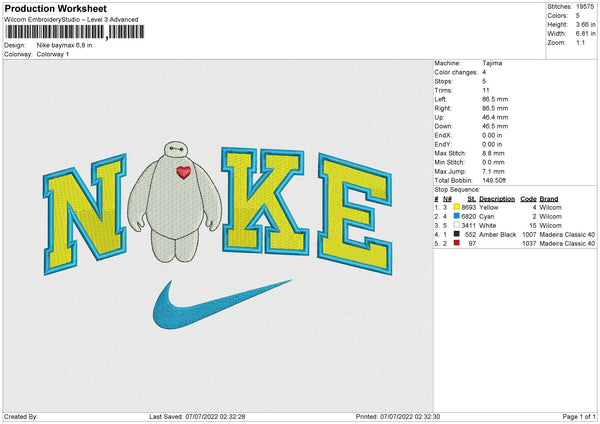Click the Up value '46.4 mm'
600x424 pixels.
point(495,117)
